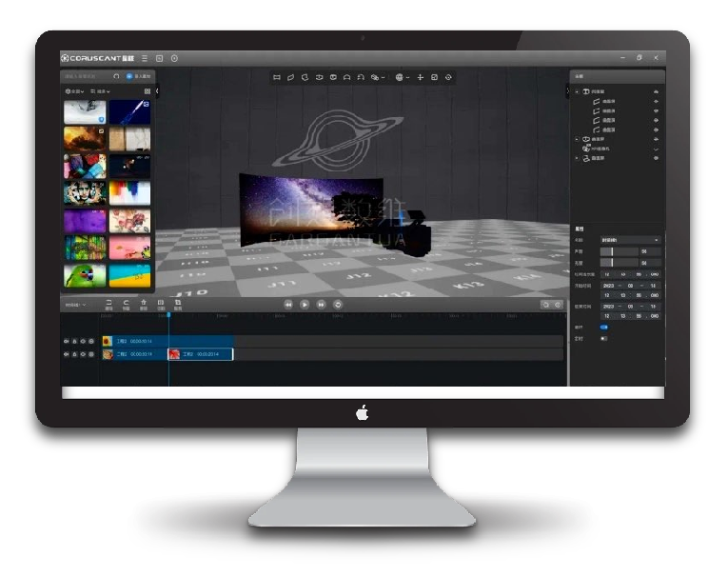
Task: Toggle loop playback with the circular arrow button
Action: click(x=338, y=305)
